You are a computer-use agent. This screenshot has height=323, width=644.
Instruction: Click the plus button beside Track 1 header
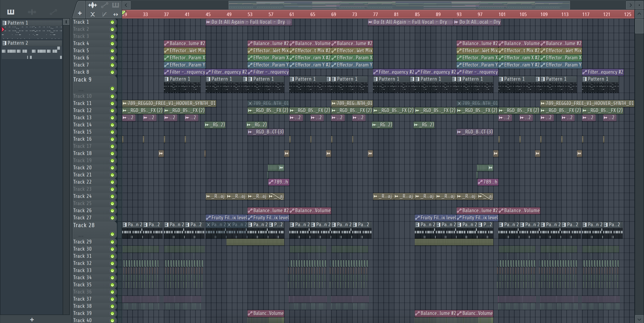[80, 13]
